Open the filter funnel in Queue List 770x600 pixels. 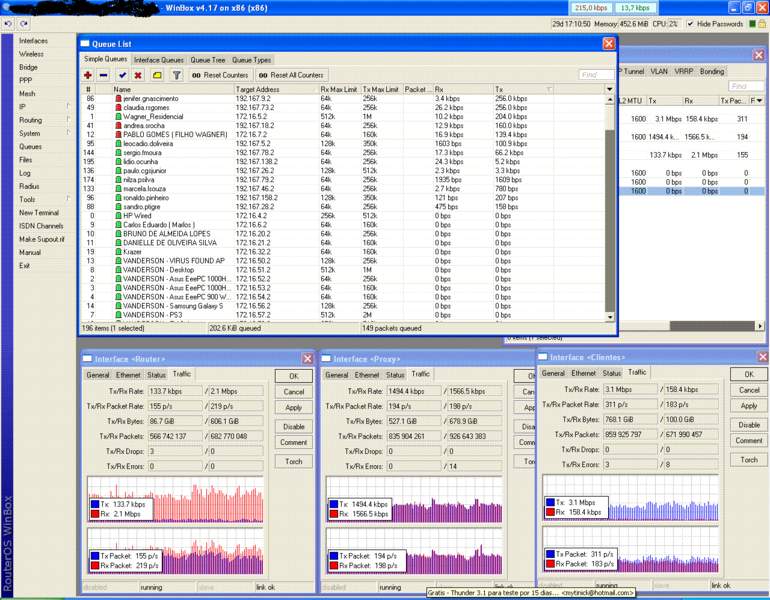(x=176, y=75)
